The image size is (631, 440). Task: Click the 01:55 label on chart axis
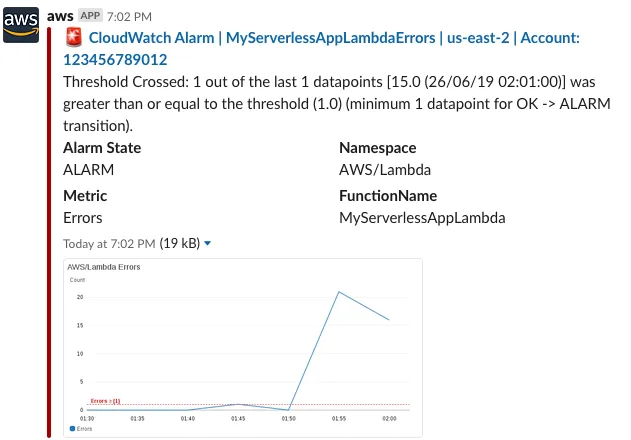click(340, 417)
